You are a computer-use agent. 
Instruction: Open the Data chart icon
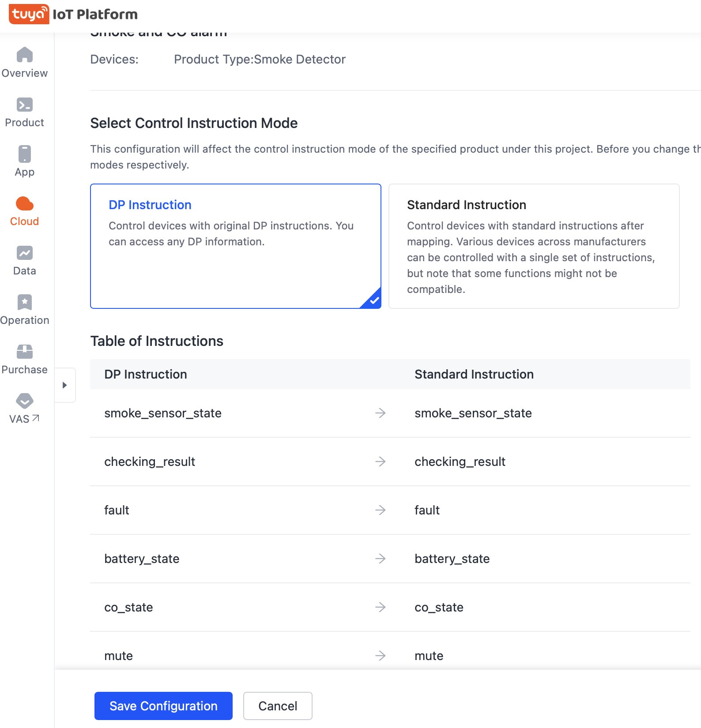tap(25, 253)
